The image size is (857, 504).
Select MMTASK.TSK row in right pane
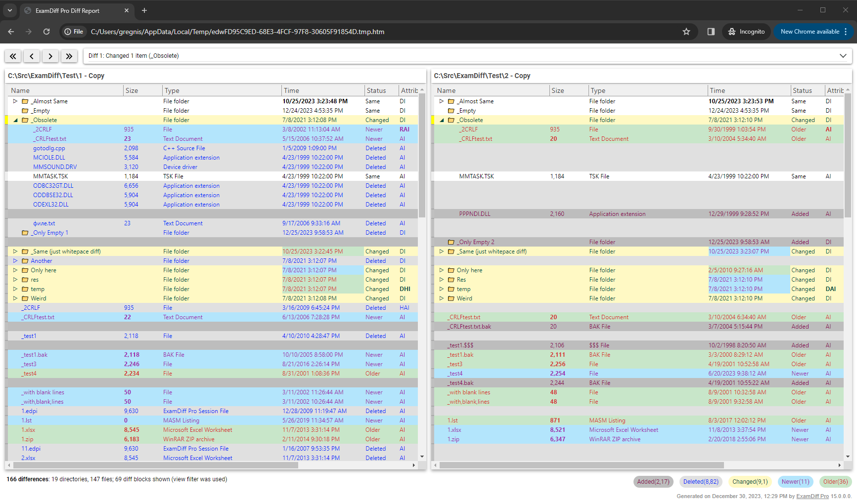(638, 176)
